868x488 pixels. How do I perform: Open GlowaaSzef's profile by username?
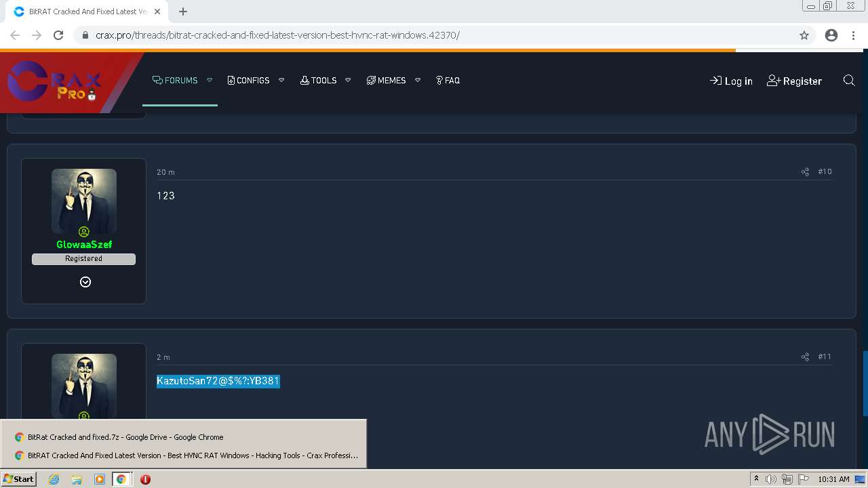pyautogui.click(x=84, y=244)
